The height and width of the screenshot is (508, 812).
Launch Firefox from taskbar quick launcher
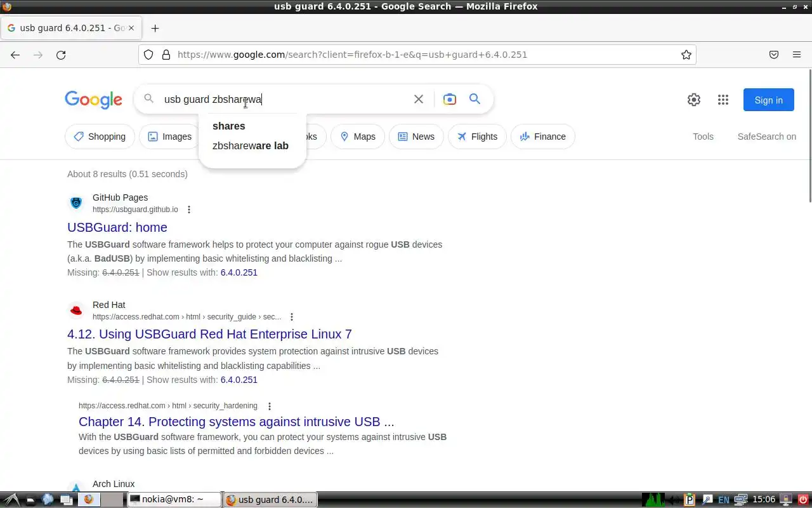point(88,499)
